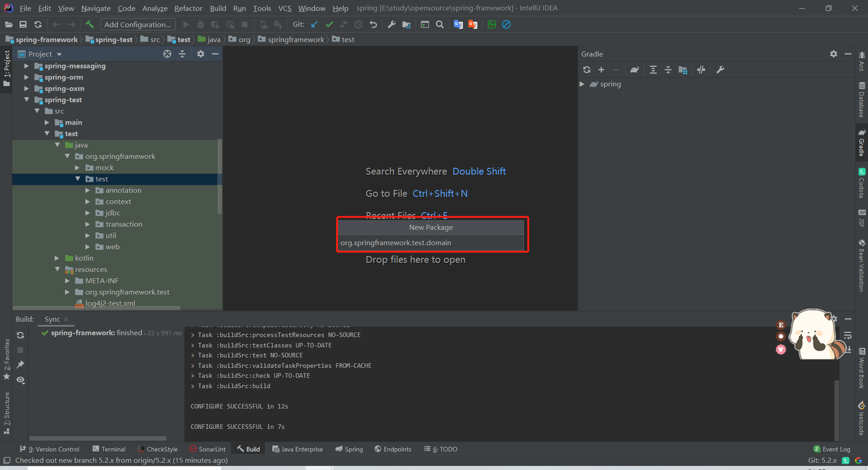Toggle the pin tab icon in Build panel
The height and width of the screenshot is (470, 868).
(20, 365)
